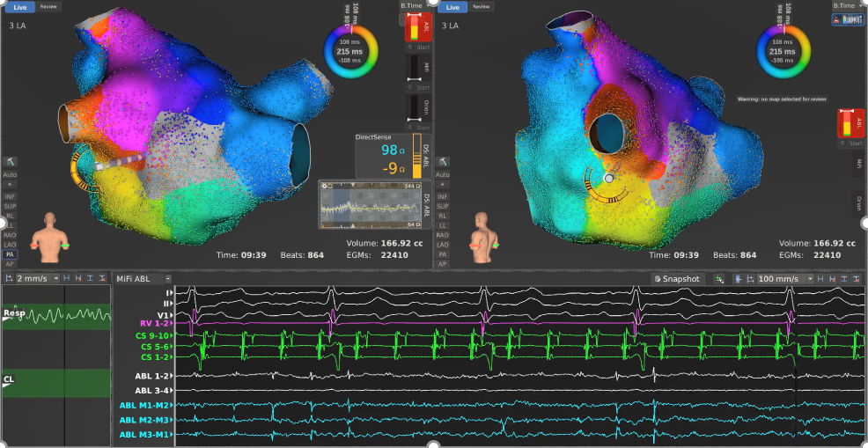Switch to the Review tab in left view
The width and height of the screenshot is (868, 448).
click(x=49, y=6)
